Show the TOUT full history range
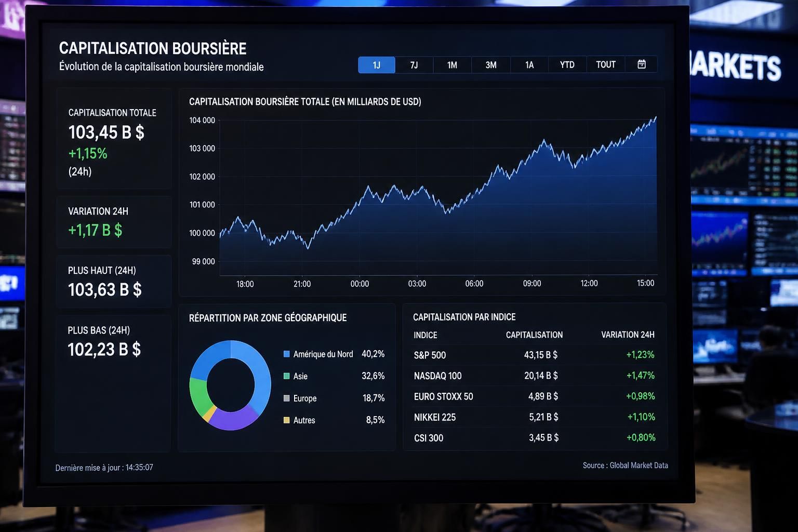Viewport: 798px width, 532px height. [606, 64]
